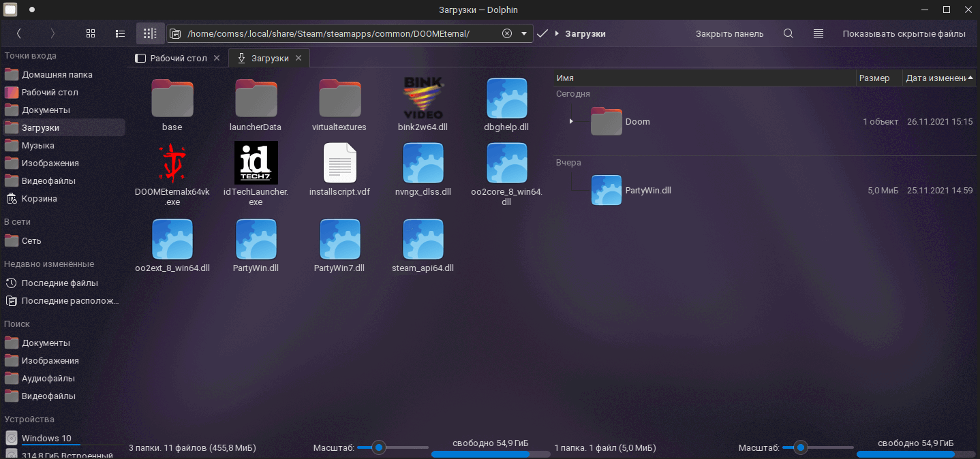Select oo2ext_8_win64.dll file
The image size is (980, 459).
pos(172,247)
